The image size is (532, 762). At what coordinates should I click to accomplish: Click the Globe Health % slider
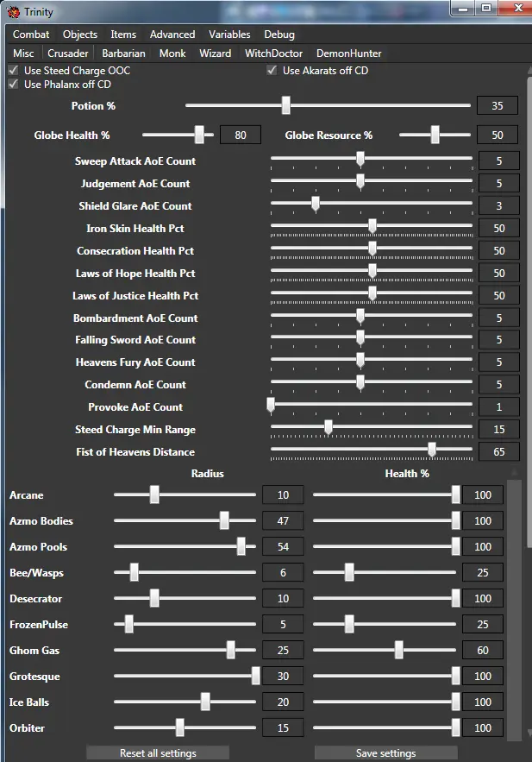(x=178, y=135)
